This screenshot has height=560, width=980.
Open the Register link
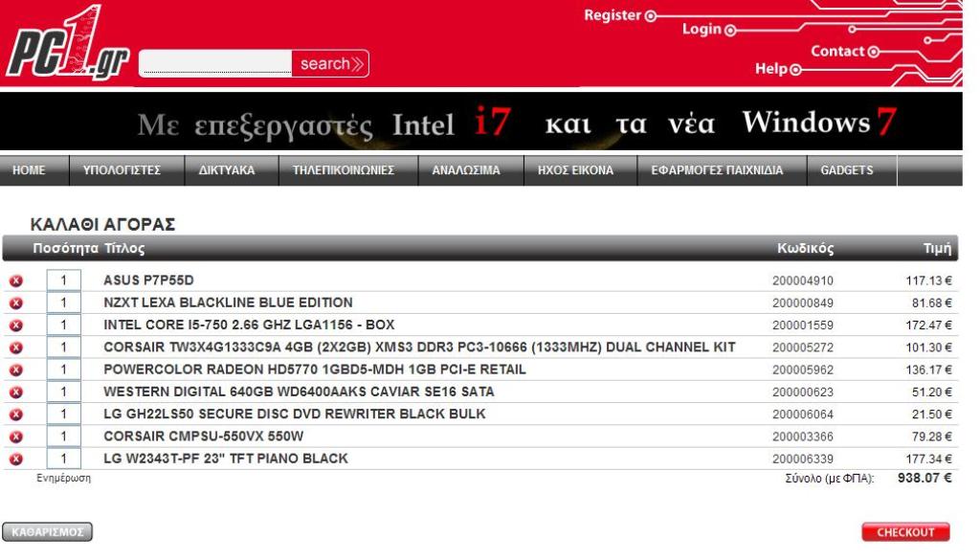tap(619, 15)
